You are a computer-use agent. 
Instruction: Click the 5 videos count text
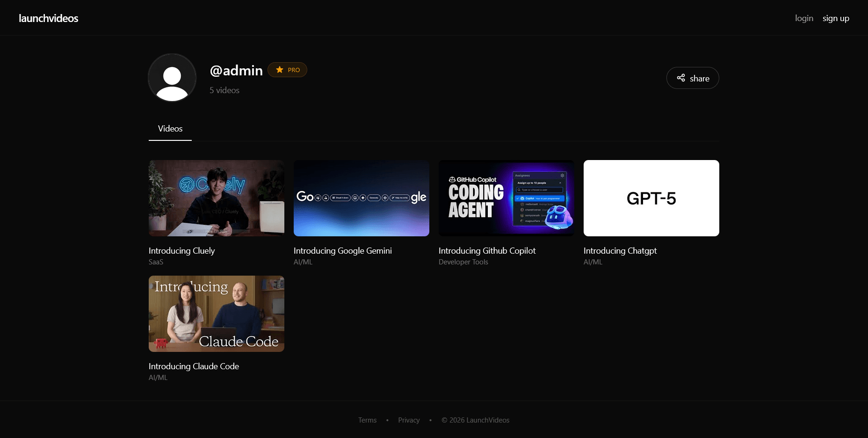click(224, 90)
